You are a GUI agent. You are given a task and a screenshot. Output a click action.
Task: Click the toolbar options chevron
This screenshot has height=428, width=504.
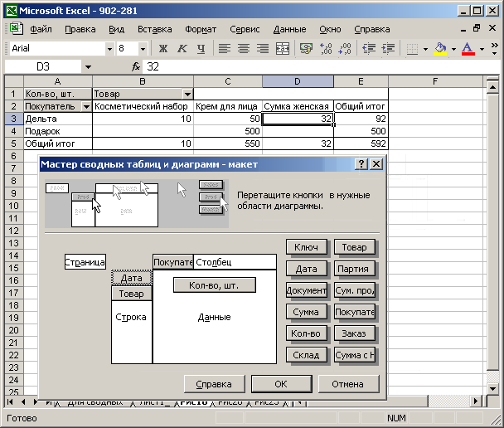pyautogui.click(x=495, y=49)
